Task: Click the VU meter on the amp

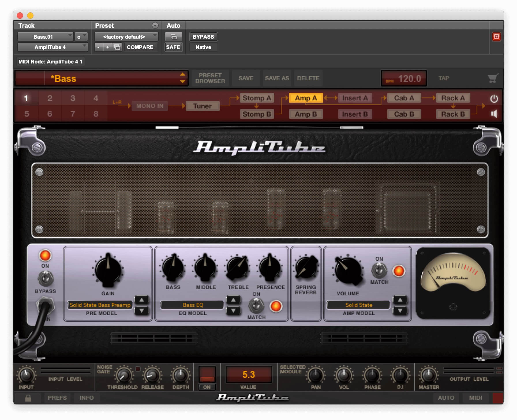Action: coord(453,283)
